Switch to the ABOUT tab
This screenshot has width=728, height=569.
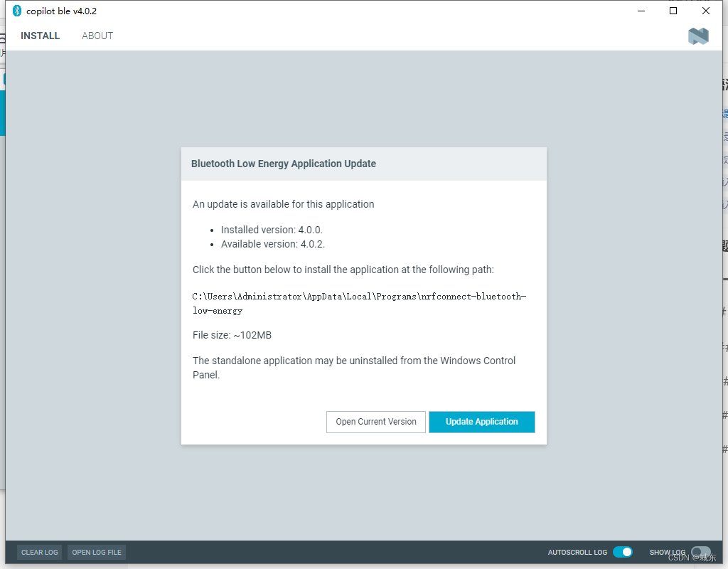97,36
